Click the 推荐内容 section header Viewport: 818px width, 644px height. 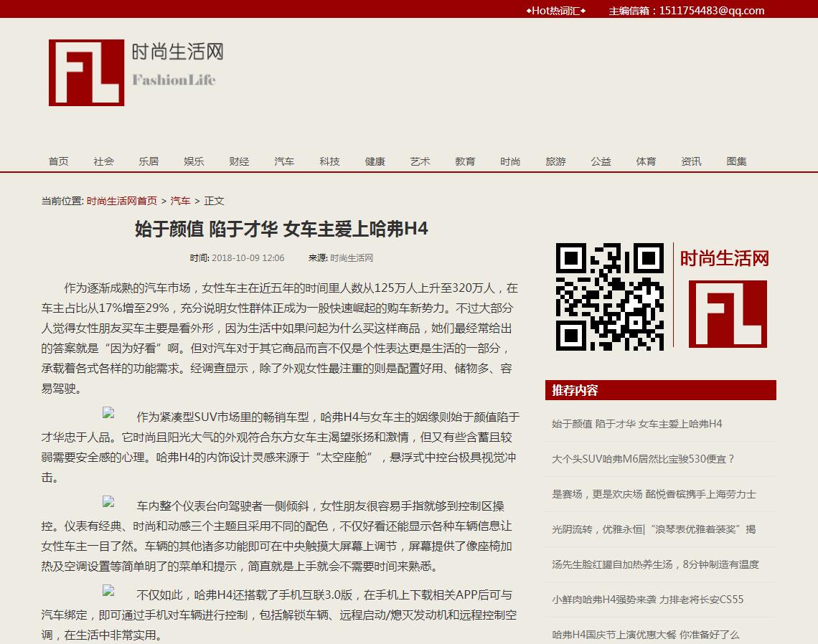click(660, 390)
